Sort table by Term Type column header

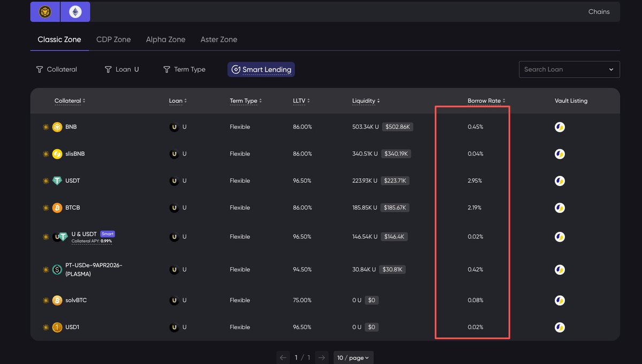click(x=246, y=101)
